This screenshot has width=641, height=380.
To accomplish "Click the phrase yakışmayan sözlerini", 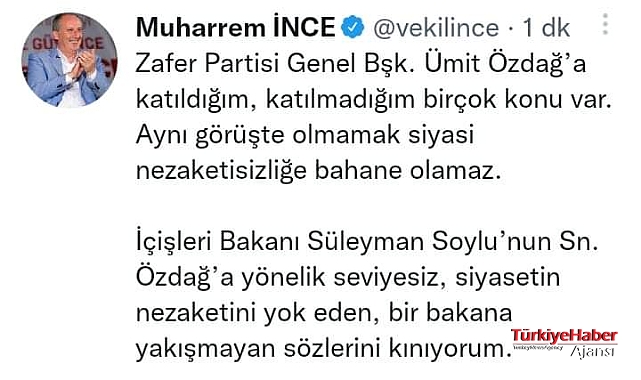I will (x=258, y=349).
